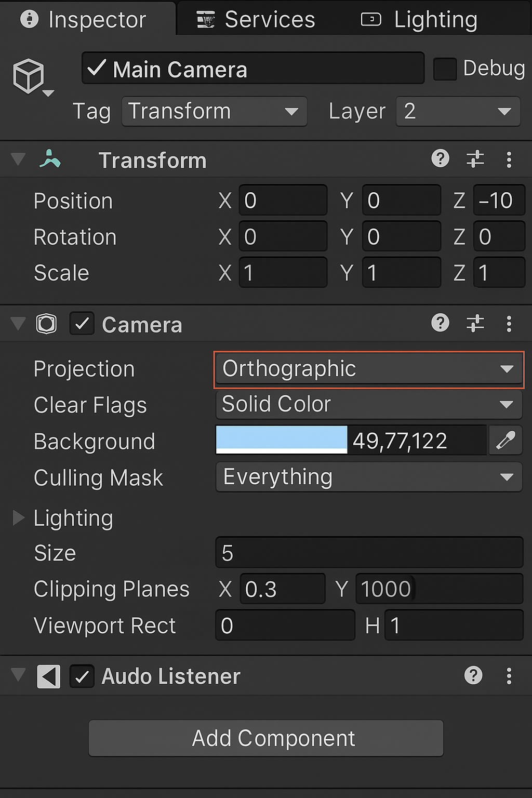Click the Rotation Y field
532x798 pixels.
[401, 236]
